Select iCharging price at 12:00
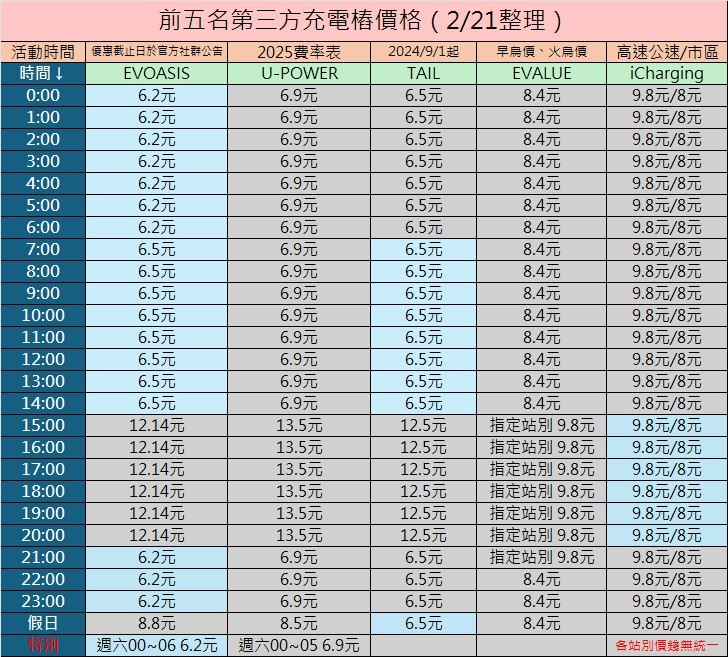Screen dimensions: 728x657 pyautogui.click(x=667, y=359)
